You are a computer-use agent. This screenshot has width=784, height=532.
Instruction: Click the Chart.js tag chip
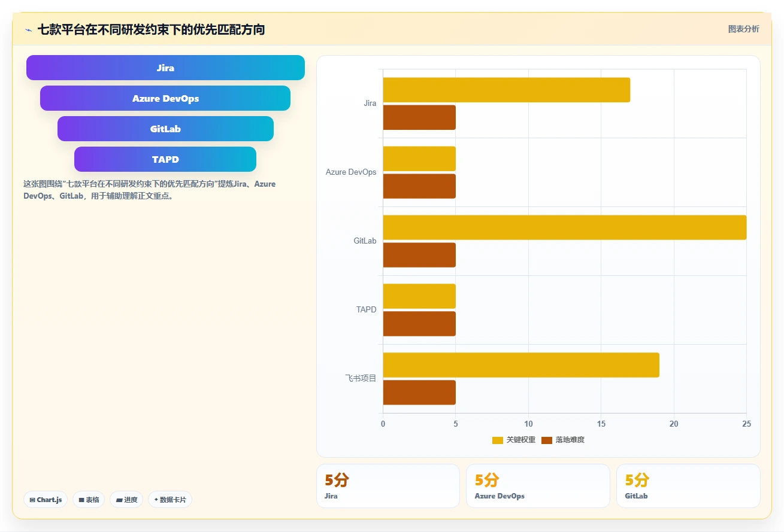[46, 500]
